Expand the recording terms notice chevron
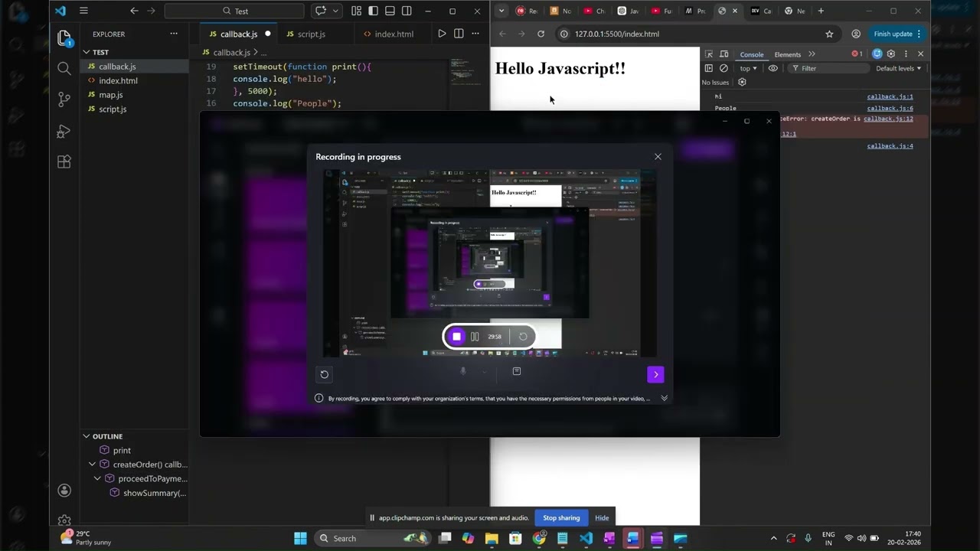980x551 pixels. tap(664, 398)
